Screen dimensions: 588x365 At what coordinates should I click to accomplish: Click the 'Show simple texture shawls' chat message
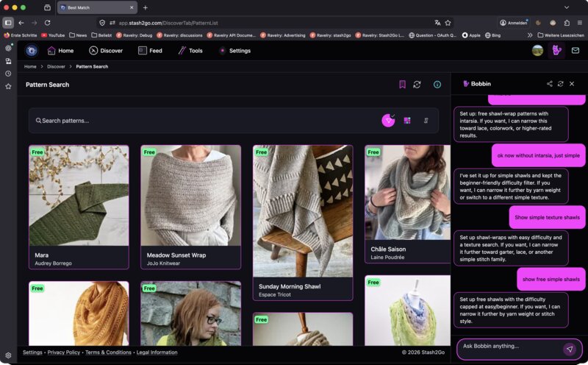(547, 217)
